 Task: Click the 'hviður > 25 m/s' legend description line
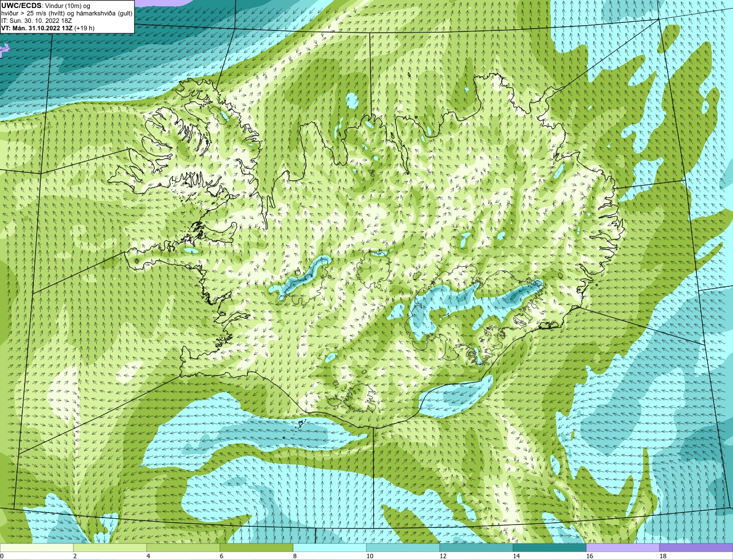pos(67,13)
